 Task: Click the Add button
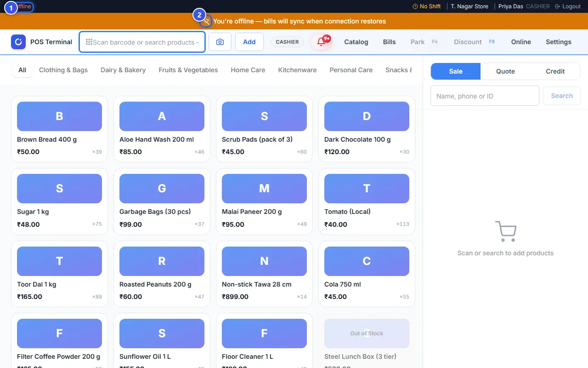pos(249,42)
